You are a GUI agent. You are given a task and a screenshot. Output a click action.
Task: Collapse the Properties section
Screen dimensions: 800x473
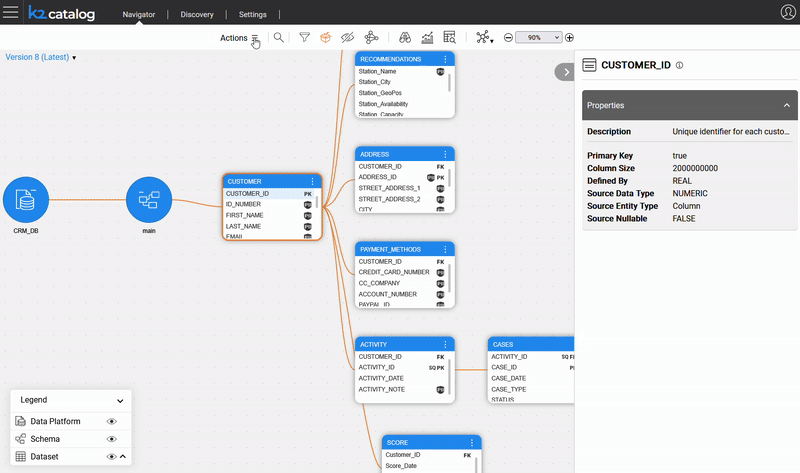[x=786, y=105]
